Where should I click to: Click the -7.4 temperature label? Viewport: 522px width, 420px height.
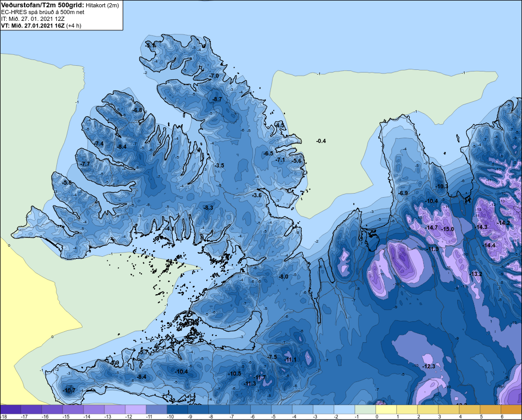coord(99,143)
